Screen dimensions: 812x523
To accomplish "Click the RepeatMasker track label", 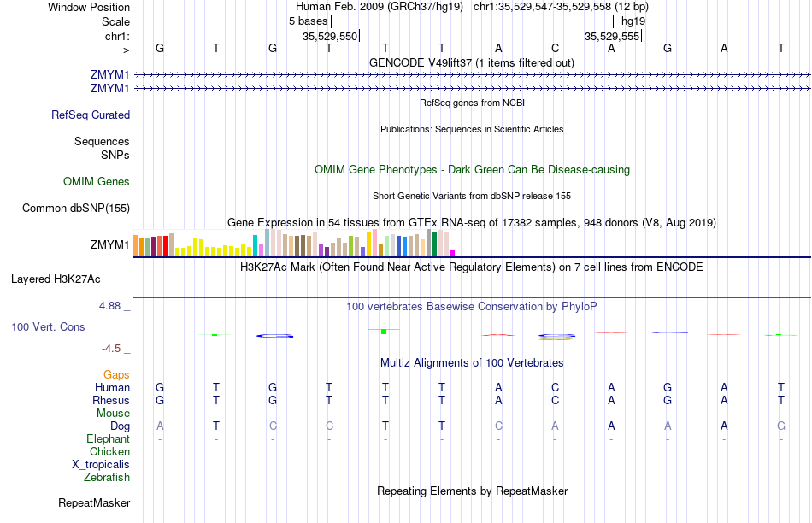I will pos(94,502).
